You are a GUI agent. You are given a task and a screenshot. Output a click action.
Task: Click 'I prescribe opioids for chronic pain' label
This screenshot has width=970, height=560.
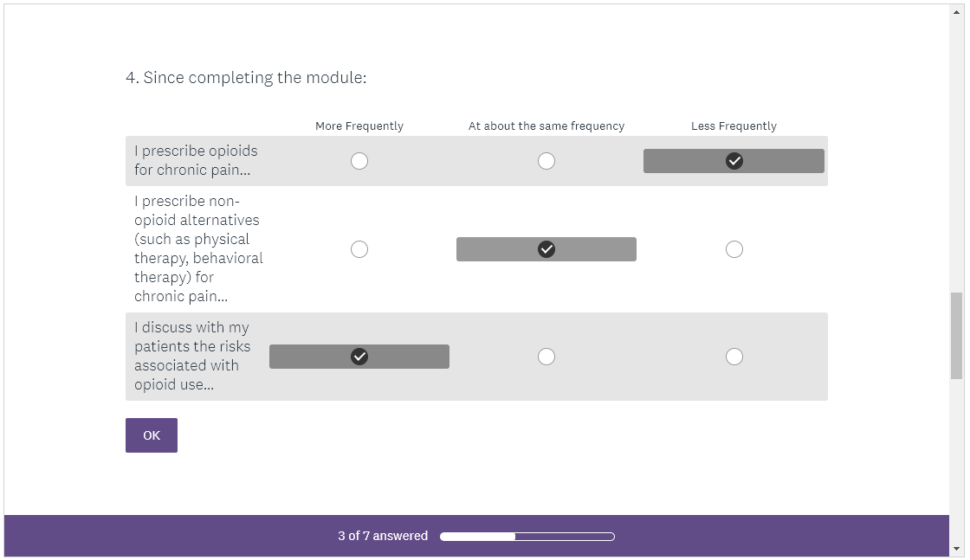click(x=196, y=160)
